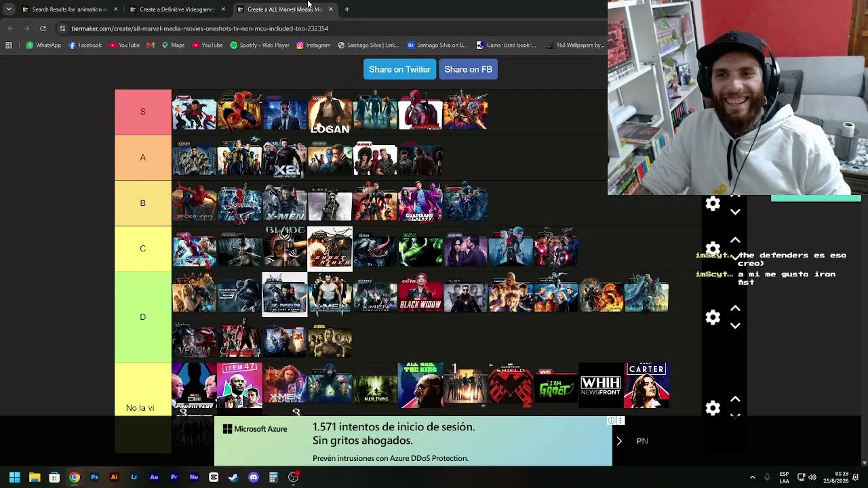868x488 pixels.
Task: Open the Chrome apps grid in bookmarks bar
Action: [9, 45]
